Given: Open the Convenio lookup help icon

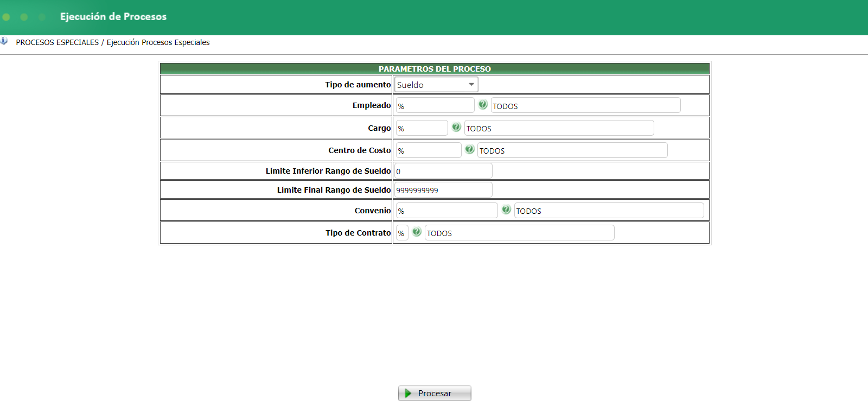Looking at the screenshot, I should pyautogui.click(x=506, y=210).
